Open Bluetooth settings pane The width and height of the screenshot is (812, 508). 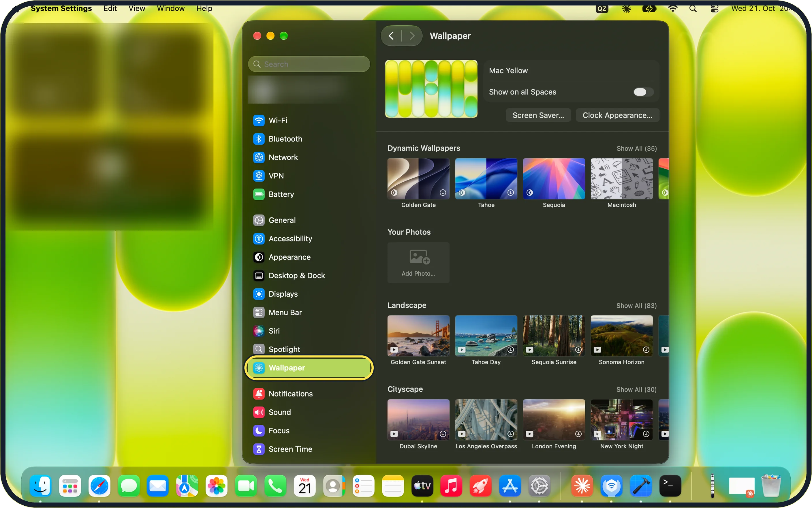[309, 139]
